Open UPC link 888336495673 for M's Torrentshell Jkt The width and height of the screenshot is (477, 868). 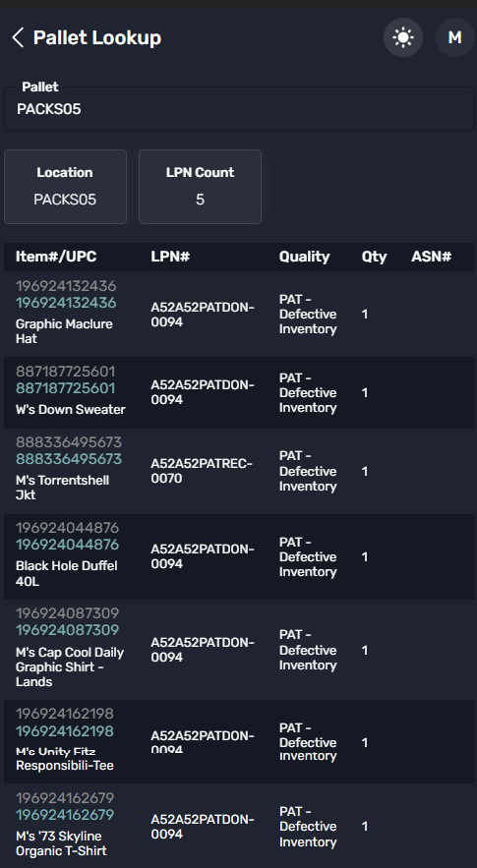(69, 459)
